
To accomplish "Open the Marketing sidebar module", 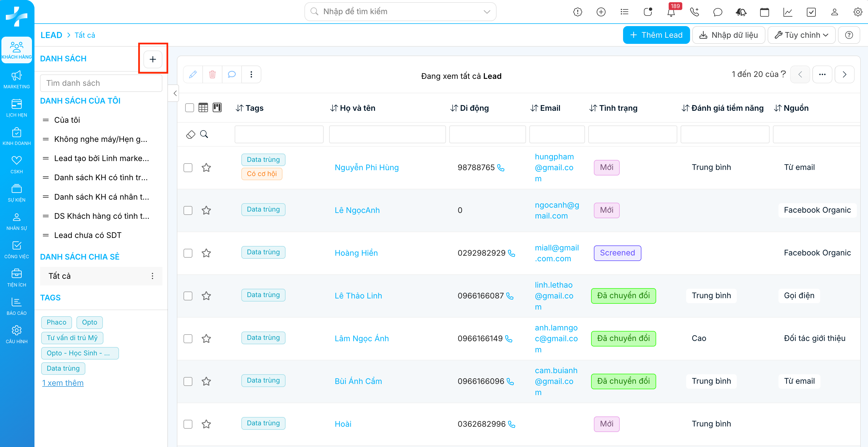I will [16, 80].
